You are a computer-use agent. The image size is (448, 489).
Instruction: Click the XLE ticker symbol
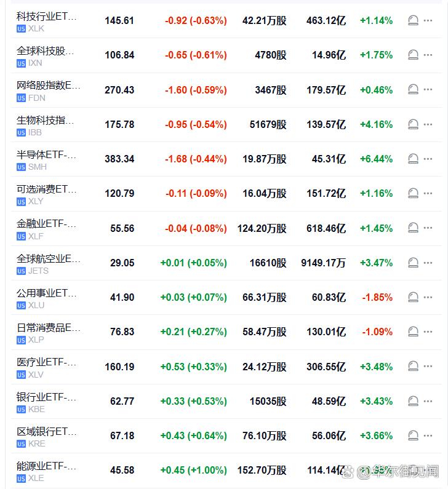(x=36, y=479)
